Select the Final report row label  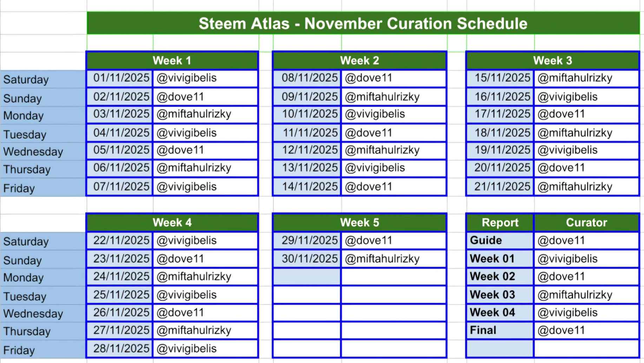[x=500, y=330]
